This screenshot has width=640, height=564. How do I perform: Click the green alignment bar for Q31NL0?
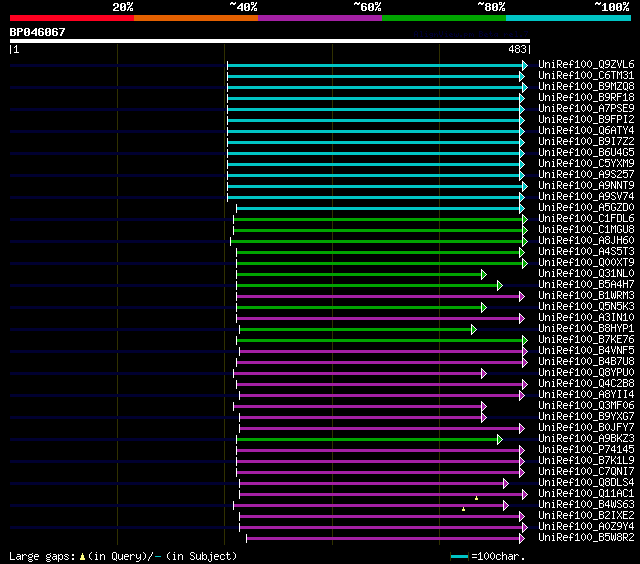click(359, 275)
